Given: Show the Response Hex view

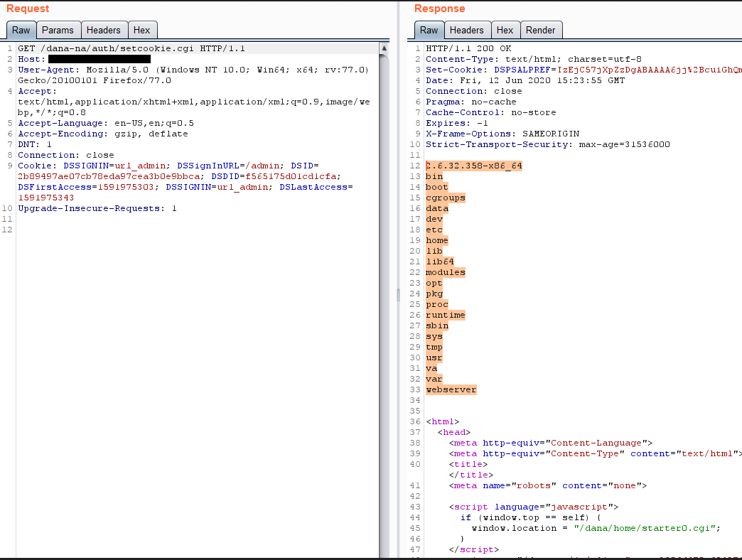Looking at the screenshot, I should click(505, 30).
